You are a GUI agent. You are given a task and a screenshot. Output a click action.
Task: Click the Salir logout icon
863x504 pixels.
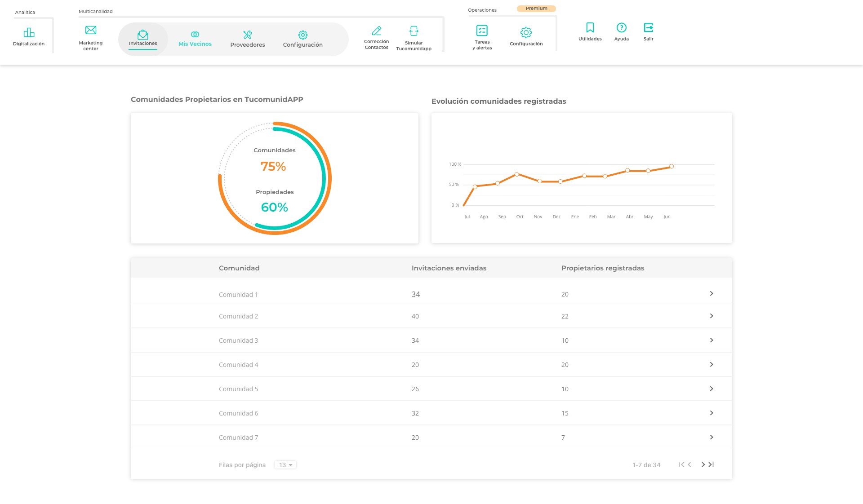(x=648, y=28)
